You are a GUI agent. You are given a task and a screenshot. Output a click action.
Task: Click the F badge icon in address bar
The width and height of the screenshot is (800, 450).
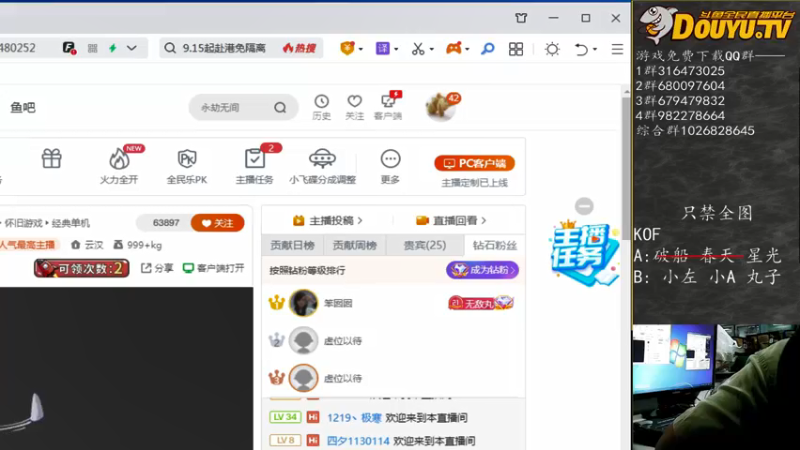69,48
